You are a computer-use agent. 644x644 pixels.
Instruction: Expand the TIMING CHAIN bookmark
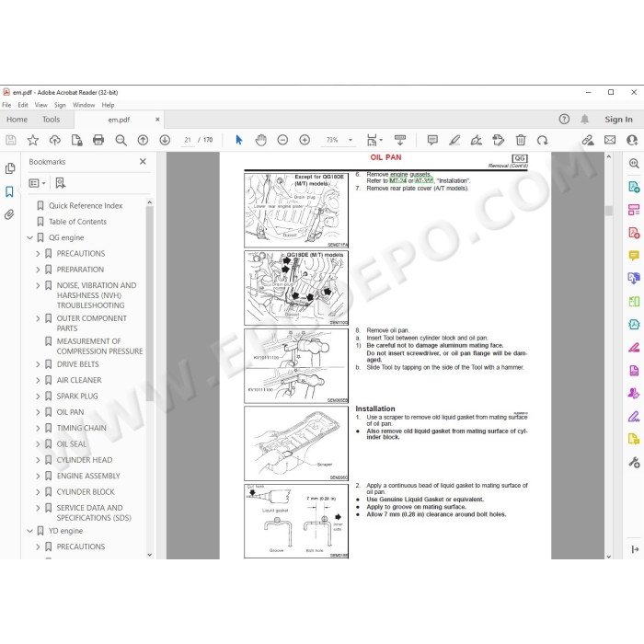tap(38, 428)
